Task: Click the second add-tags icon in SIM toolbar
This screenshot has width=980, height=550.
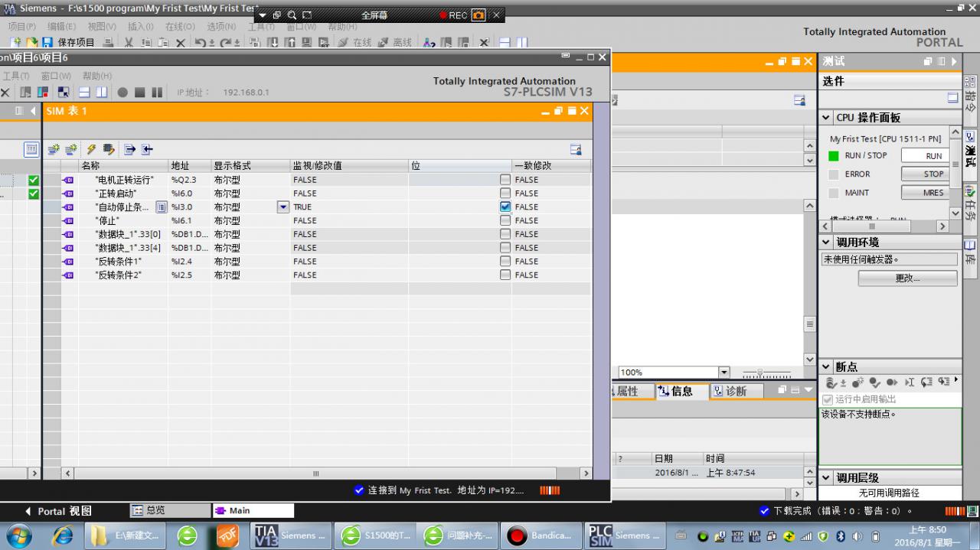Action: (x=71, y=149)
